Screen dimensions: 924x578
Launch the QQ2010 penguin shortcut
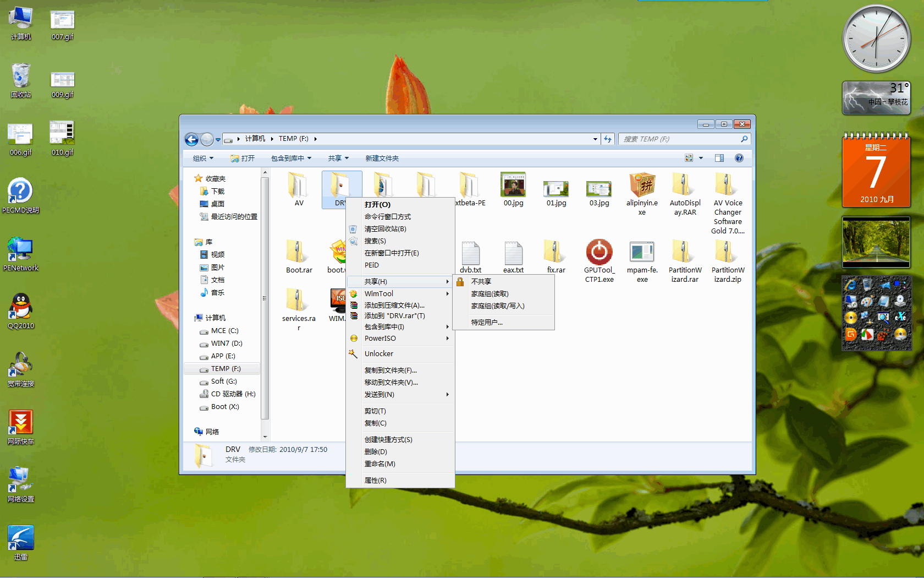click(21, 311)
